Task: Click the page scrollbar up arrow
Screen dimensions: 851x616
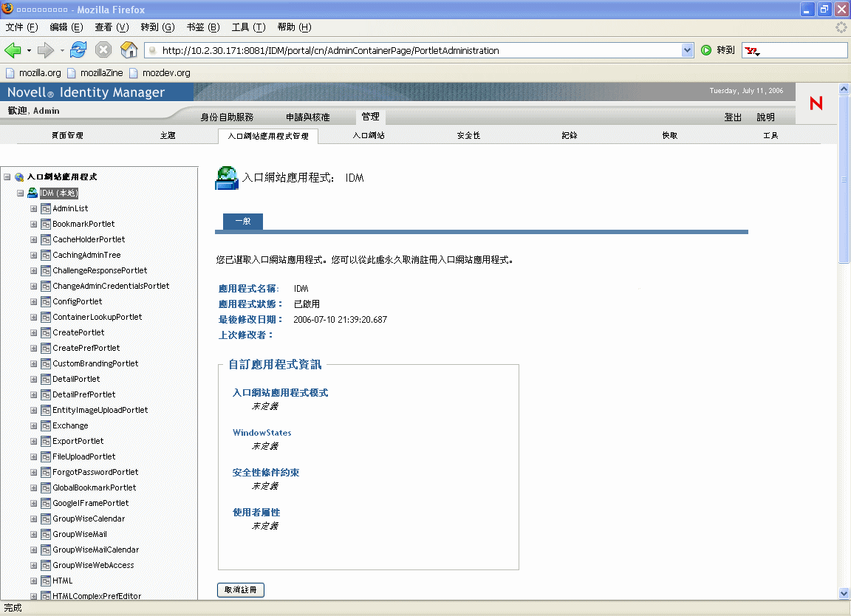Action: coord(844,89)
